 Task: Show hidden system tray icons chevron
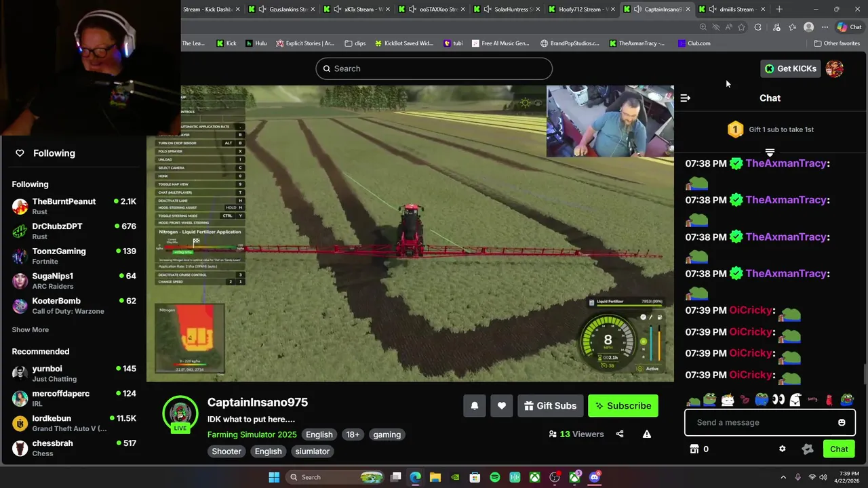tap(783, 477)
